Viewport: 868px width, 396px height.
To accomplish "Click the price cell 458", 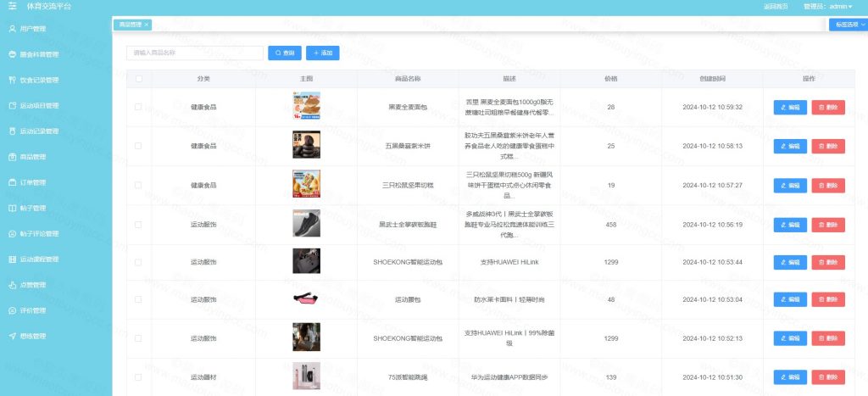I will coord(610,225).
